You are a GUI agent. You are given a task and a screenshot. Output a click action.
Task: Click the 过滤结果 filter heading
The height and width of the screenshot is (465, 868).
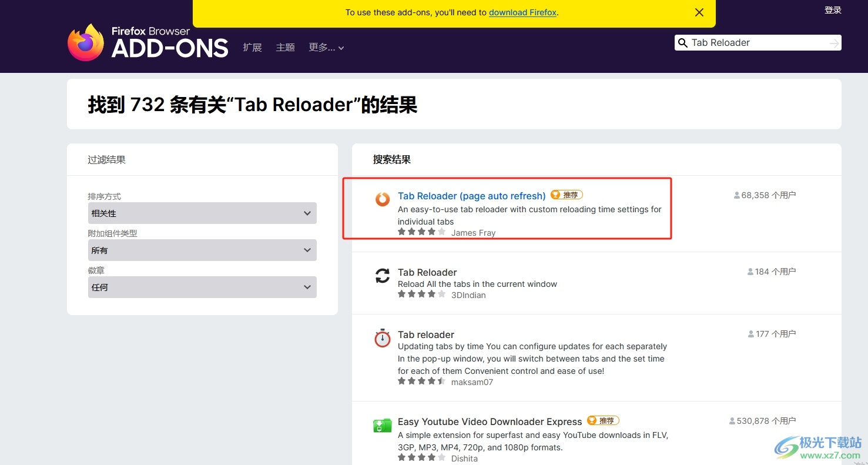(106, 159)
